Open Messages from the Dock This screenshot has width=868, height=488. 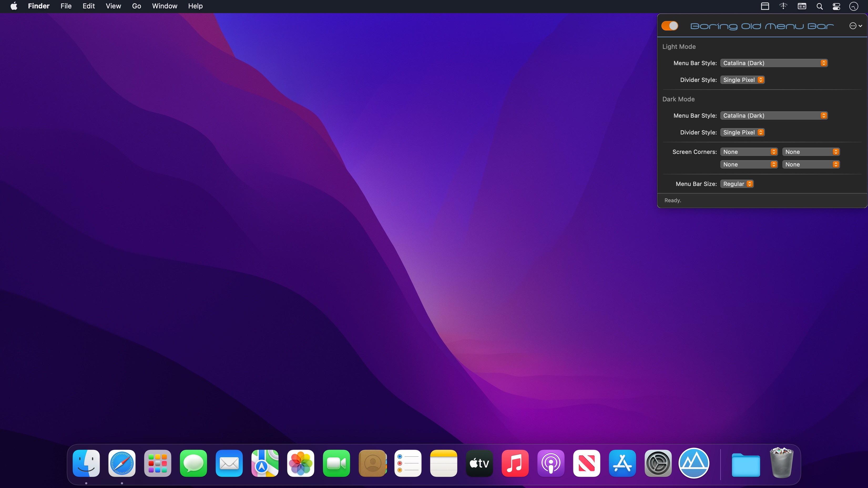[x=193, y=463]
